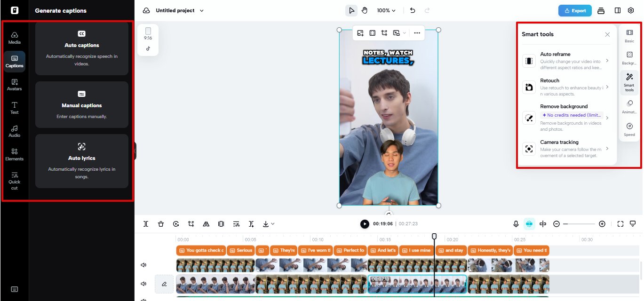Choose Auto captions to recognize speech

[81, 48]
